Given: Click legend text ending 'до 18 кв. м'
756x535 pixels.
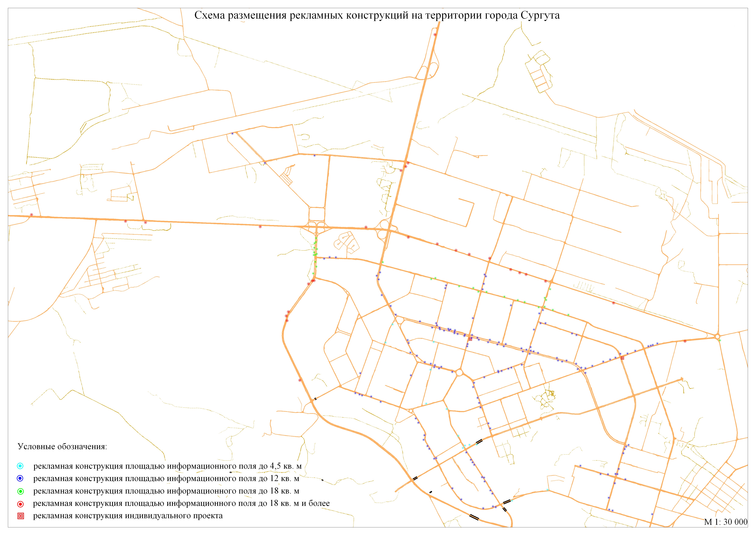Looking at the screenshot, I should (x=166, y=491).
